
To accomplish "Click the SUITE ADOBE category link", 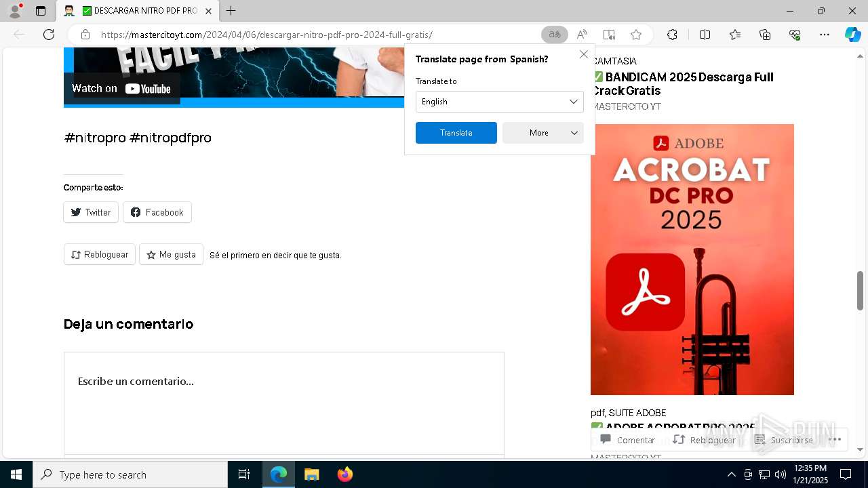I will pos(637,413).
